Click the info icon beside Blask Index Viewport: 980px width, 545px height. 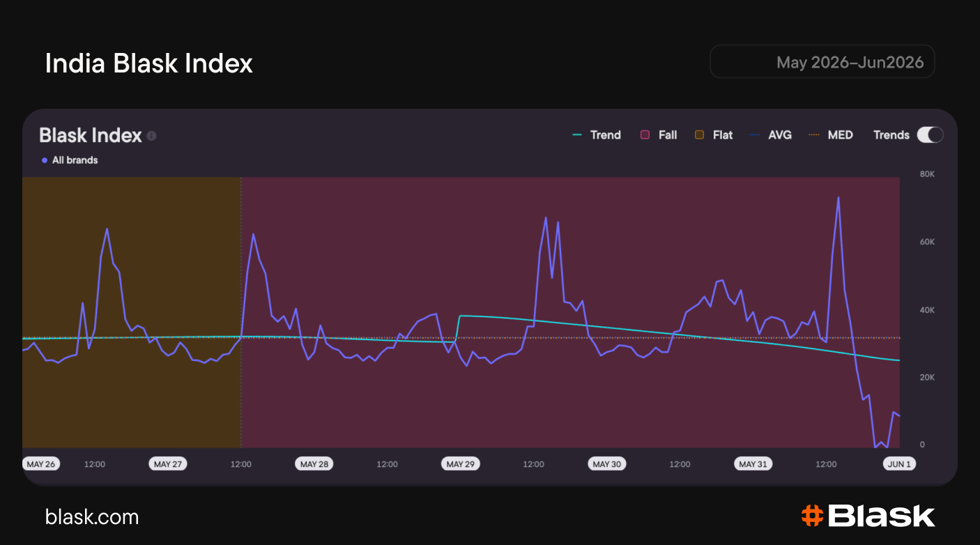coord(152,136)
